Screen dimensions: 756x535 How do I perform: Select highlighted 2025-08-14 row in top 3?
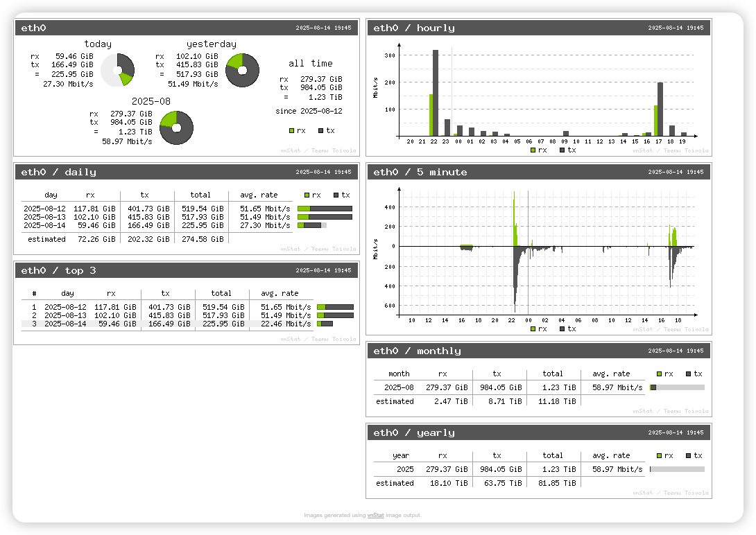pos(166,324)
